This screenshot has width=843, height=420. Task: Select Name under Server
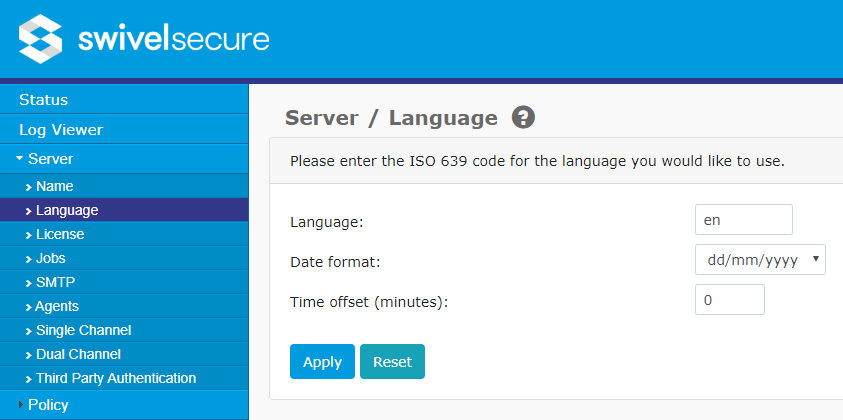click(124, 187)
